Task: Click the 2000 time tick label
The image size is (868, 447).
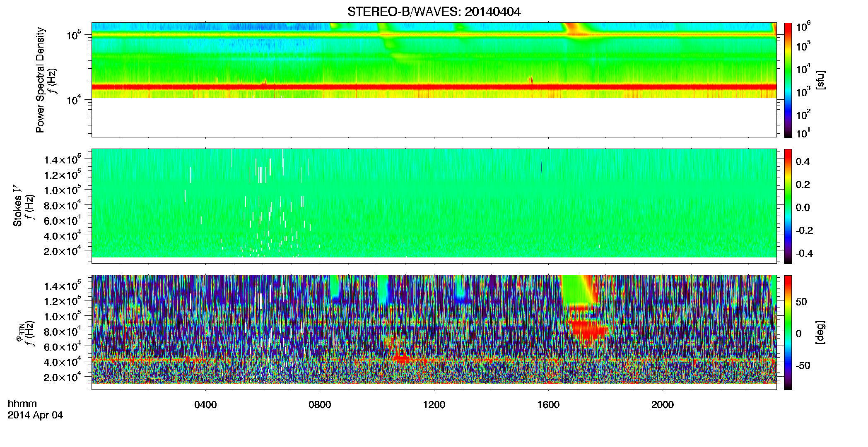Action: click(x=663, y=405)
